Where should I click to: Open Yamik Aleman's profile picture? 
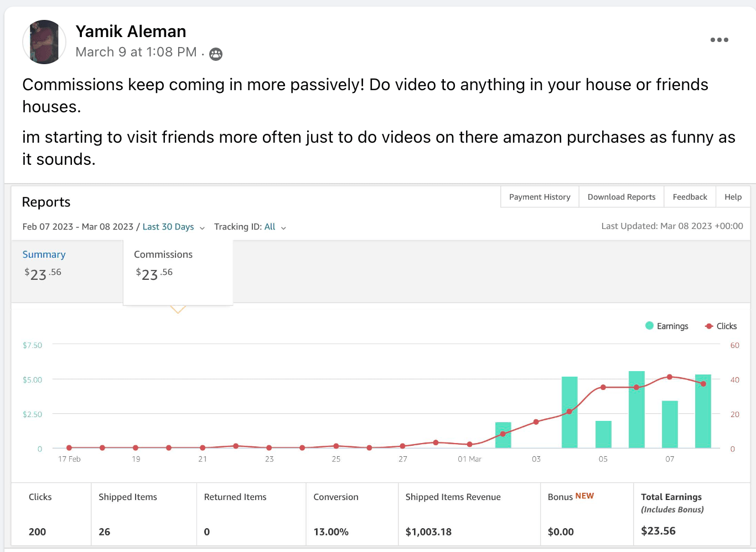tap(44, 42)
